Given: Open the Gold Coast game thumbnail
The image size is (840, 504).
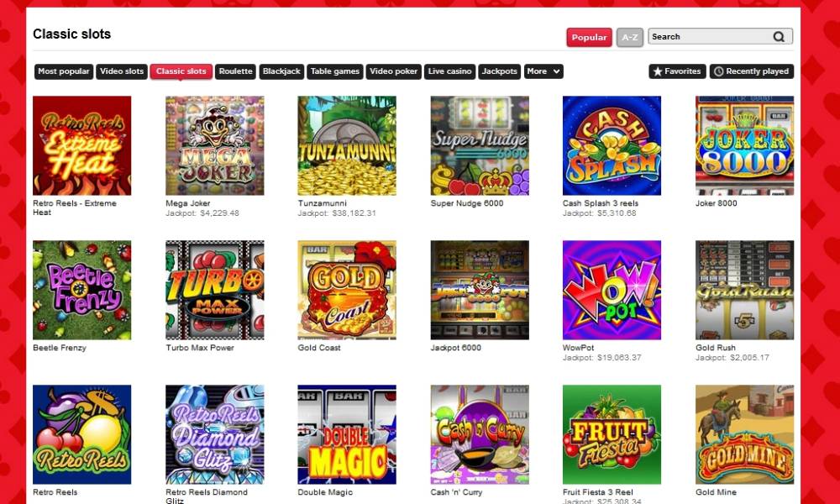Looking at the screenshot, I should pyautogui.click(x=347, y=290).
